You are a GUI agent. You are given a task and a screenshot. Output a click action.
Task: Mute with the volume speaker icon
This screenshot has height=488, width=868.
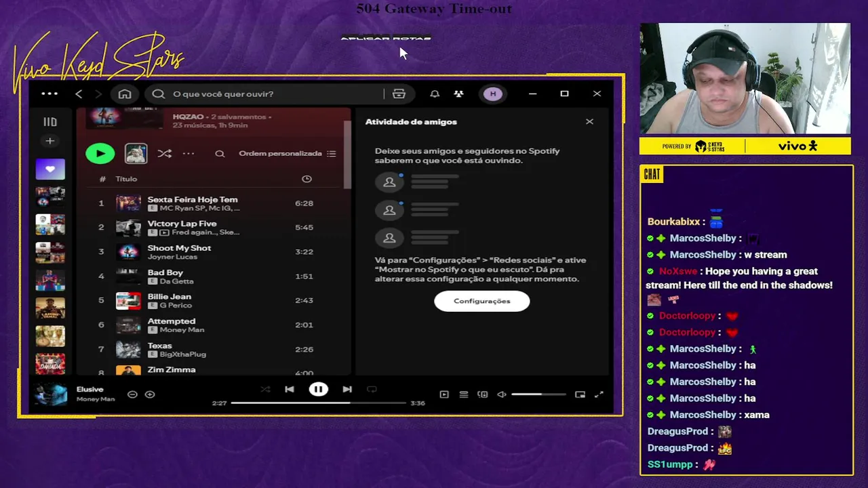coord(502,394)
